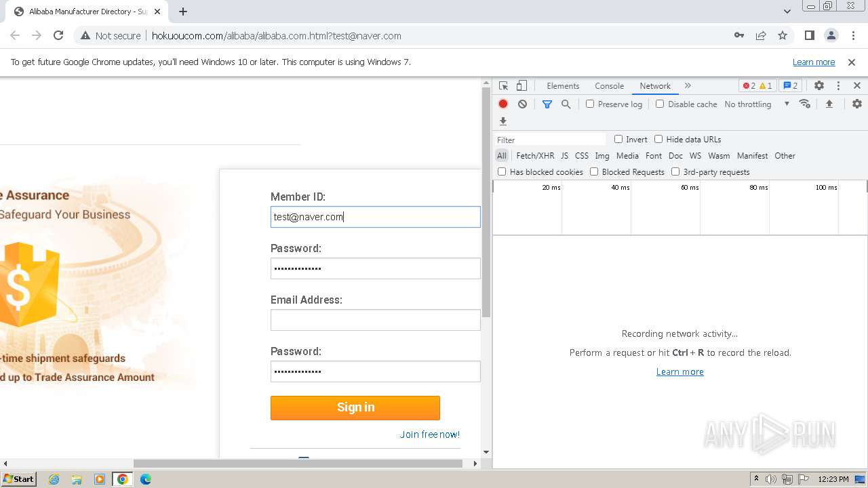Click the share page icon
This screenshot has width=868, height=488.
(761, 35)
